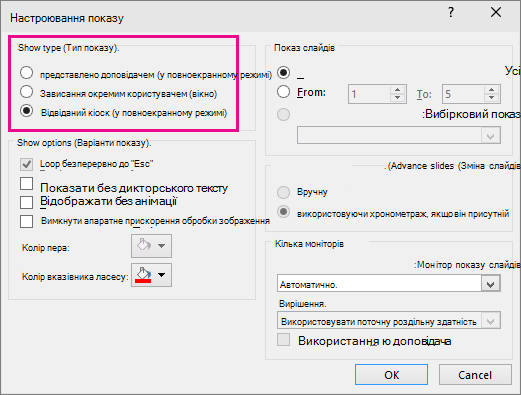Image resolution: width=521 pixels, height=395 pixels.
Task: Click the 'To' slide number field
Action: (x=463, y=94)
